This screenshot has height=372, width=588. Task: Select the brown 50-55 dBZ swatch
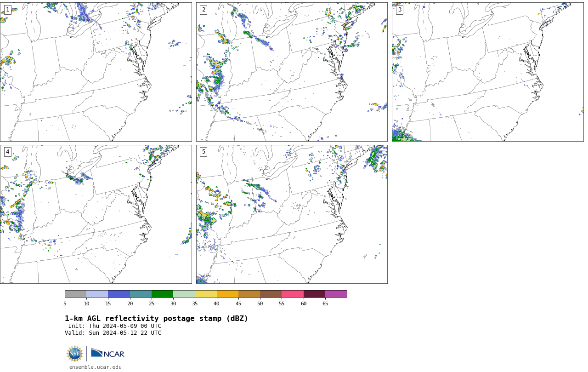(271, 294)
